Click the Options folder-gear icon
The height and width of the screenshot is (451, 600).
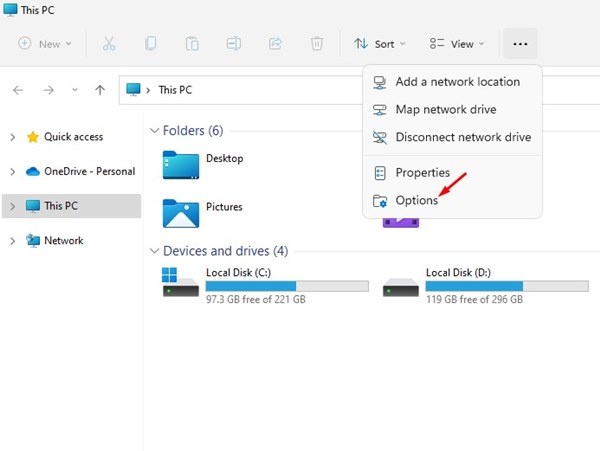pyautogui.click(x=380, y=200)
